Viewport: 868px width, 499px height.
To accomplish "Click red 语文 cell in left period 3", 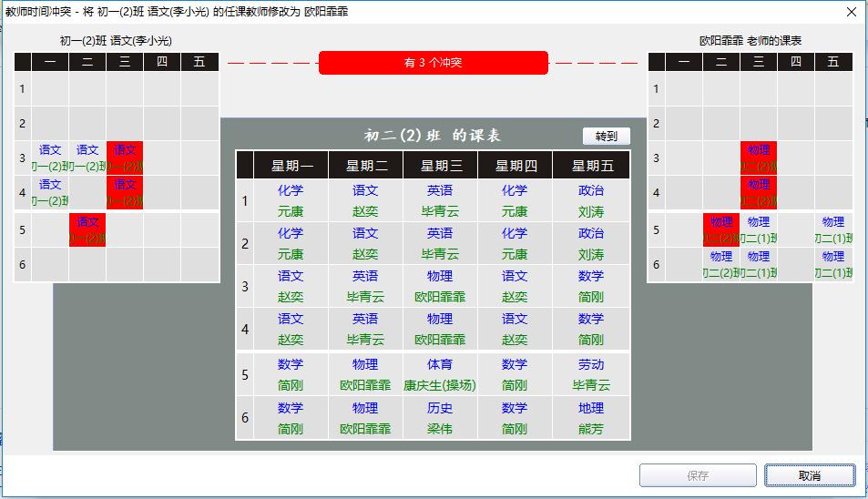I will 125,158.
